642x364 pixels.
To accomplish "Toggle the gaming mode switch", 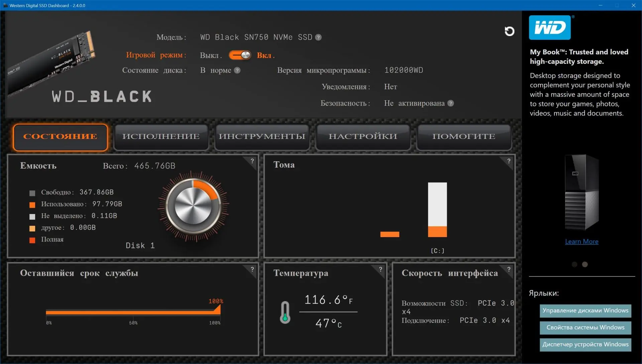I will pyautogui.click(x=240, y=55).
